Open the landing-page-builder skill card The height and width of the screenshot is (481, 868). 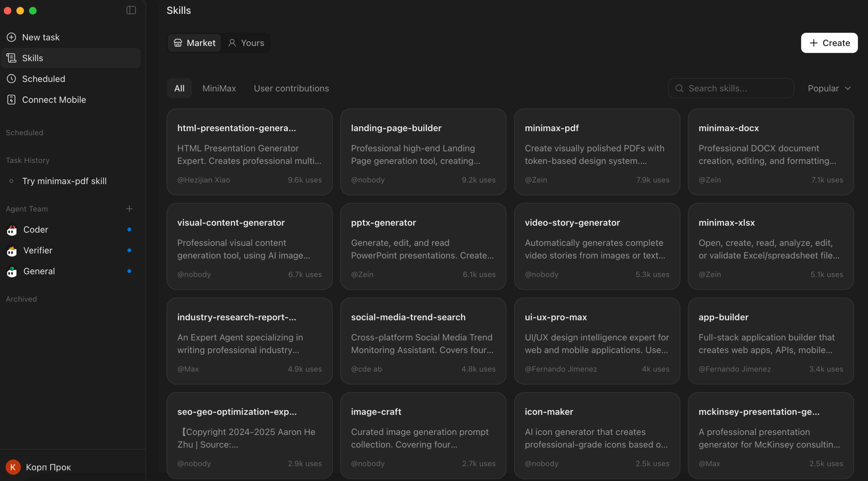[x=423, y=152]
